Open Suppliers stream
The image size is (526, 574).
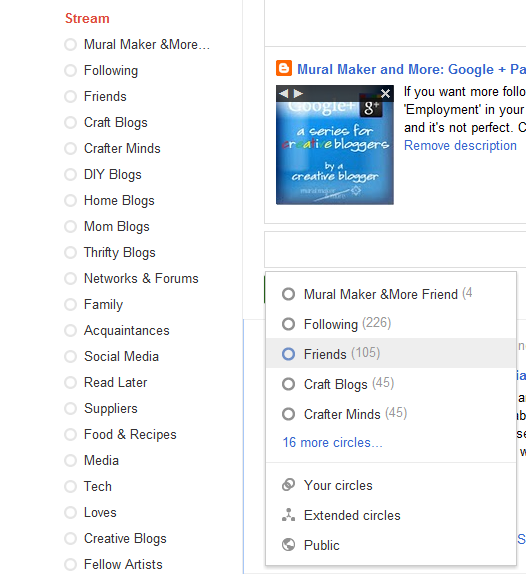pyautogui.click(x=101, y=408)
